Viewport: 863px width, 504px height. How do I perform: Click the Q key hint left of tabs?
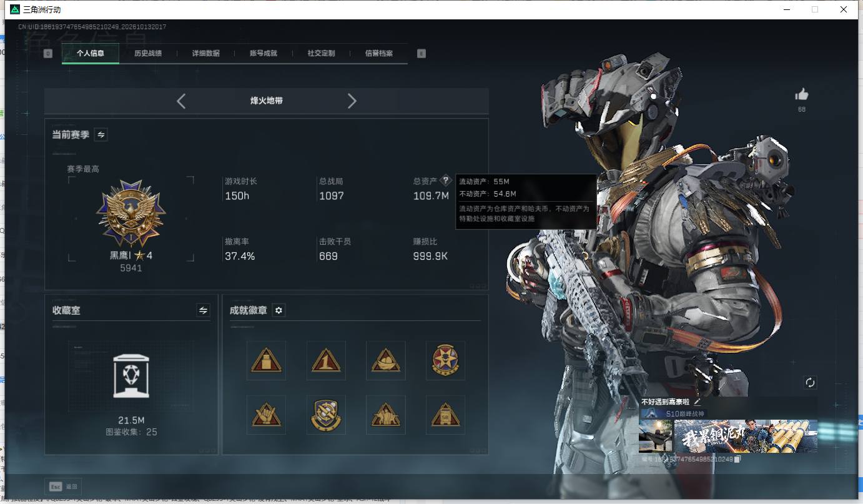point(48,54)
